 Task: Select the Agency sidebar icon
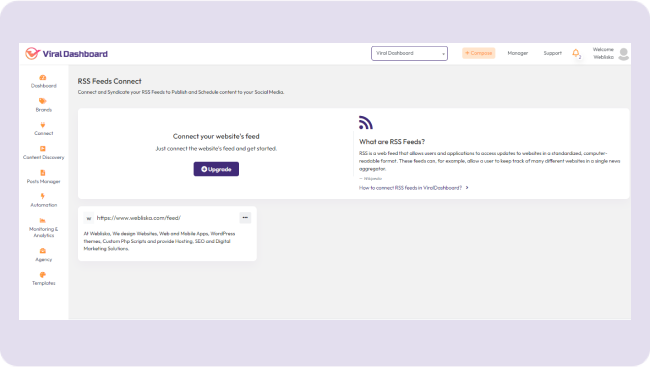point(43,251)
